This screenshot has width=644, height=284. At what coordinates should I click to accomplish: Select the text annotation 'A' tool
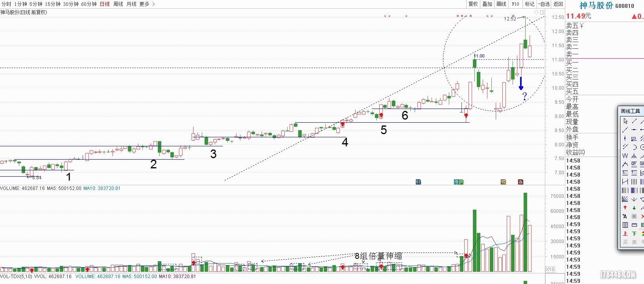tap(625, 216)
